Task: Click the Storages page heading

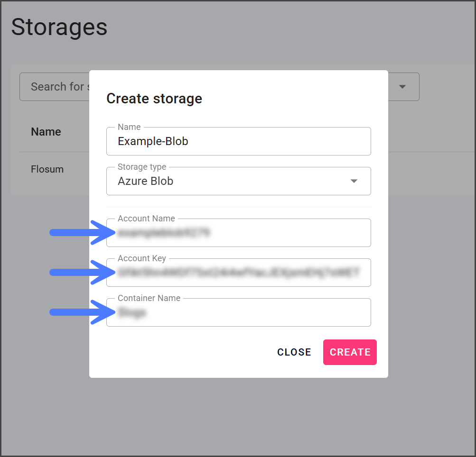Action: [59, 27]
